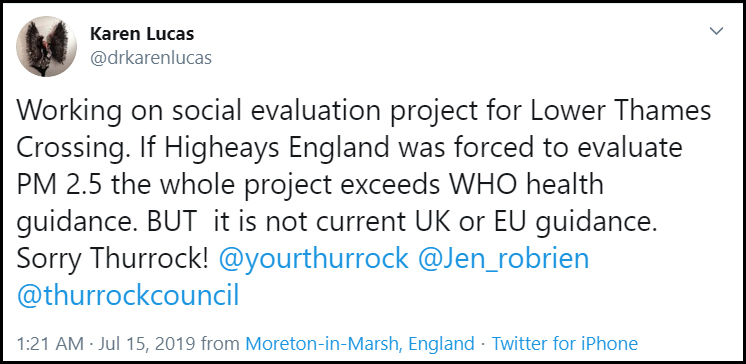Image resolution: width=746 pixels, height=364 pixels.
Task: Open the @thurrockcouncil mention
Action: pyautogui.click(x=128, y=296)
